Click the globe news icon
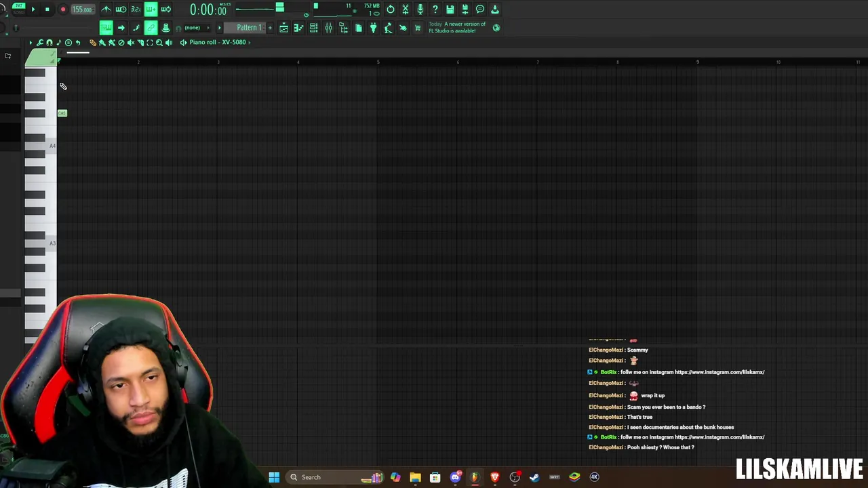 tap(496, 28)
